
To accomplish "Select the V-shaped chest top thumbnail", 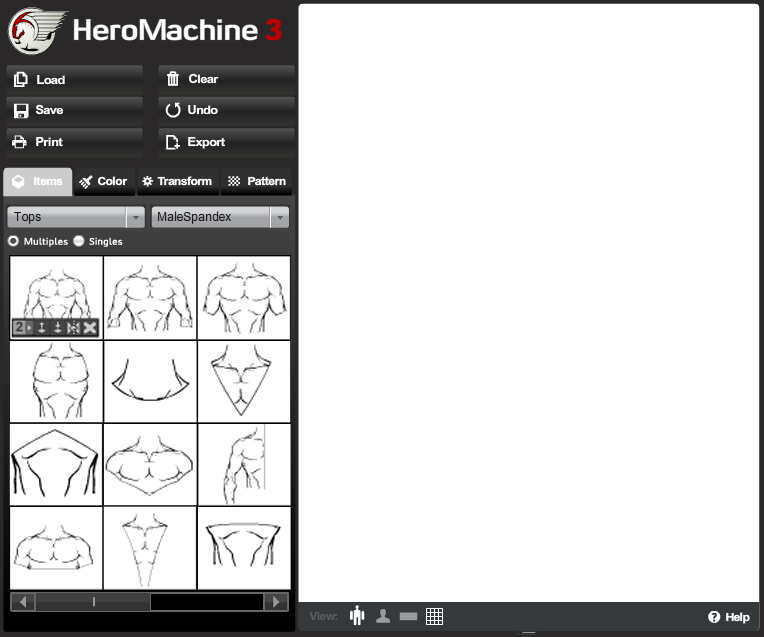I will [x=244, y=381].
